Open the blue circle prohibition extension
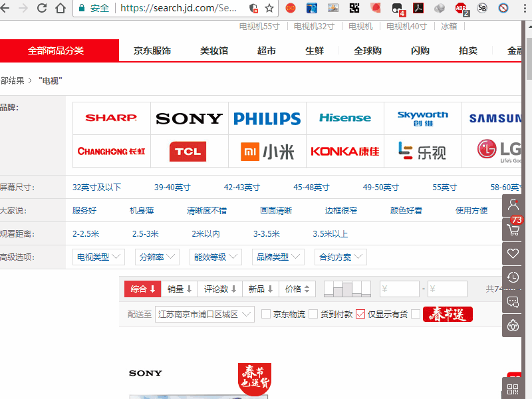This screenshot has height=399, width=532. 503,8
